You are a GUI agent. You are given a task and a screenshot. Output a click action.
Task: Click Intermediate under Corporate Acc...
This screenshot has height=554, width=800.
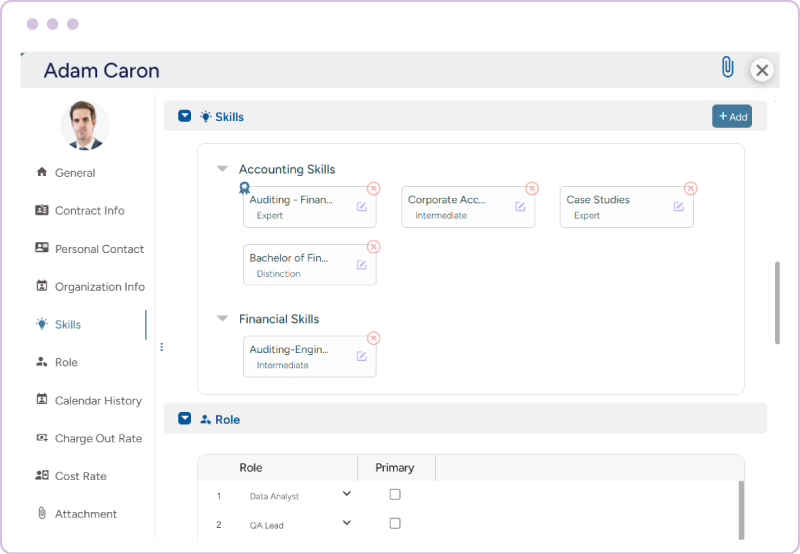point(441,215)
